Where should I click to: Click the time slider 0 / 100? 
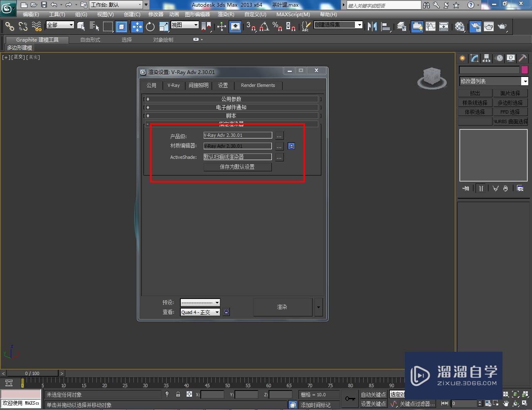32,373
